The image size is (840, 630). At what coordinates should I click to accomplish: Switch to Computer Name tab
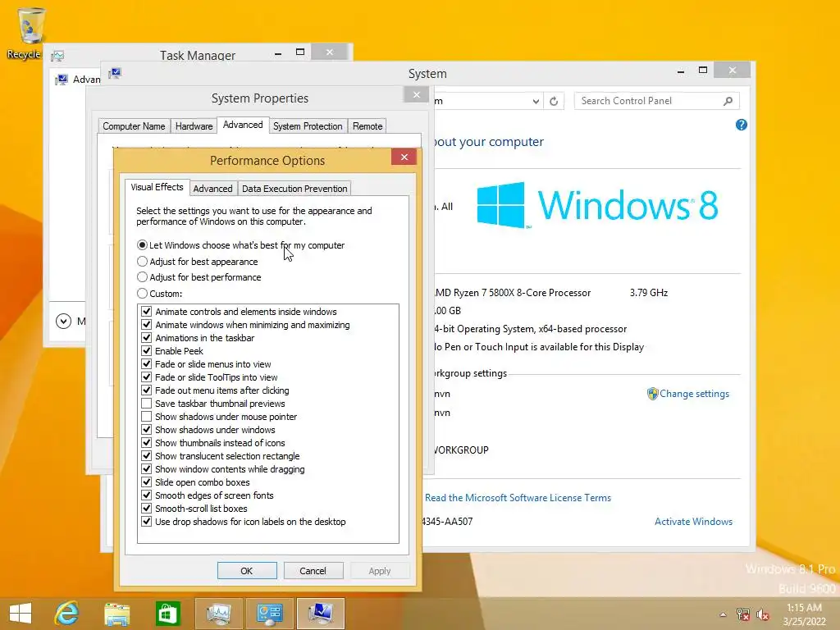(134, 126)
